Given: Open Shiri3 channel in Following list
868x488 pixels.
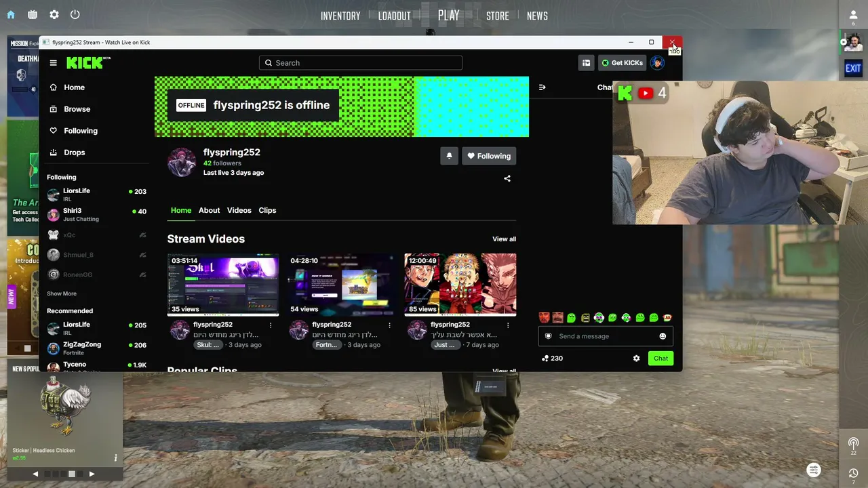Looking at the screenshot, I should [96, 215].
